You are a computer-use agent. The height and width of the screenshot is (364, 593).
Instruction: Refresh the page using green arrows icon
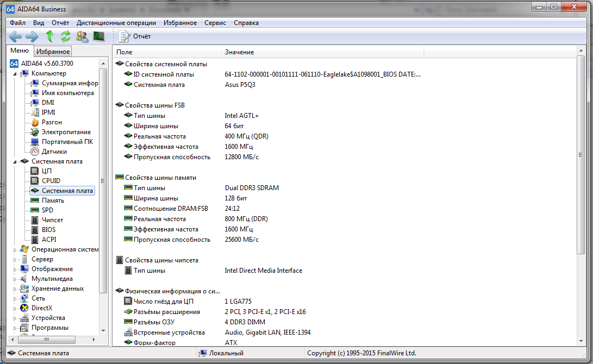65,36
